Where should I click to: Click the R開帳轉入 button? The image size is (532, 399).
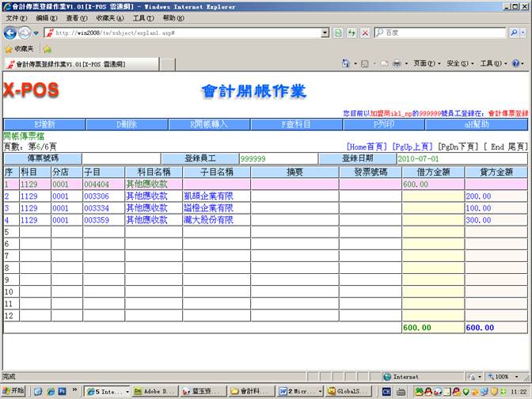[210, 124]
